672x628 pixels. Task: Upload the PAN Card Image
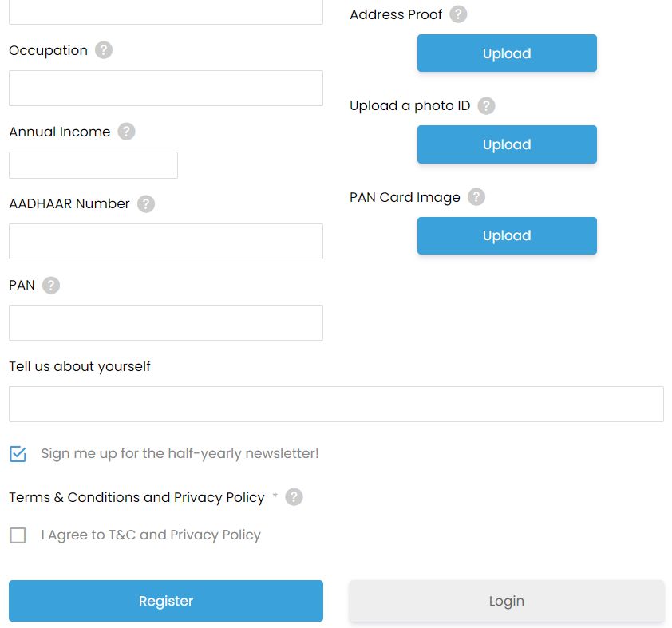[507, 235]
